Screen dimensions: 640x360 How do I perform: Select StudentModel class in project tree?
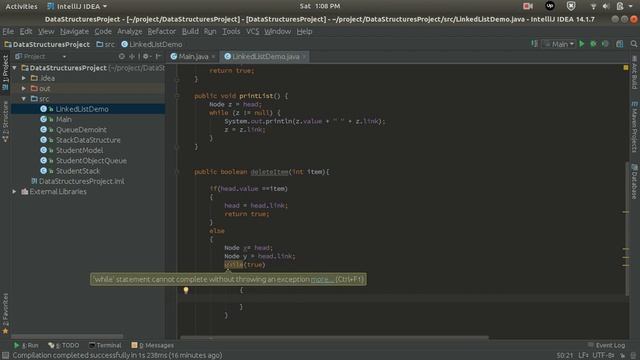point(79,150)
